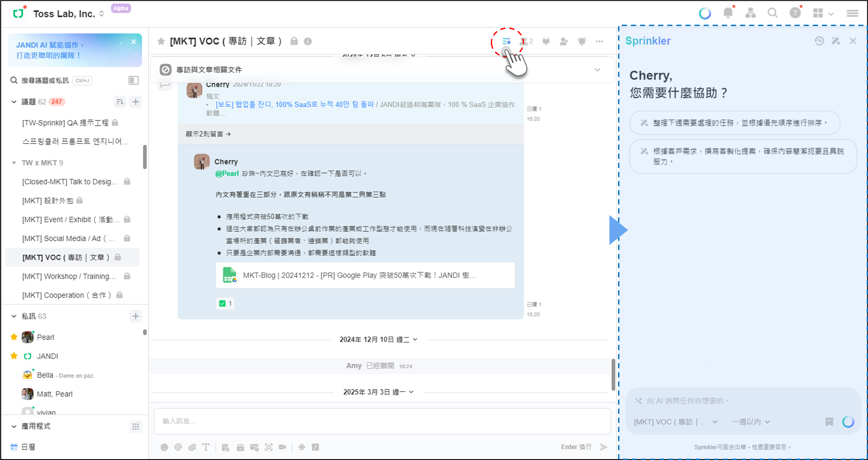Open the organization chart icon
Screen dimensions: 868x460
751,13
